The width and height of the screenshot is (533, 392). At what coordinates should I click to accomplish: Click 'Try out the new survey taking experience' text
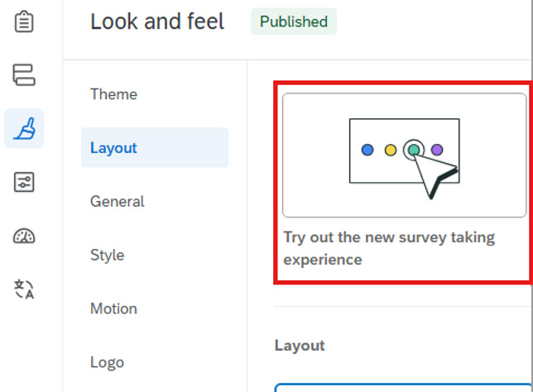389,248
